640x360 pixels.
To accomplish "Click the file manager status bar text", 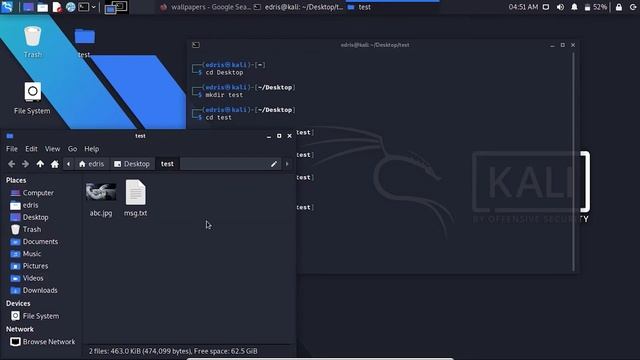I will coord(173,351).
